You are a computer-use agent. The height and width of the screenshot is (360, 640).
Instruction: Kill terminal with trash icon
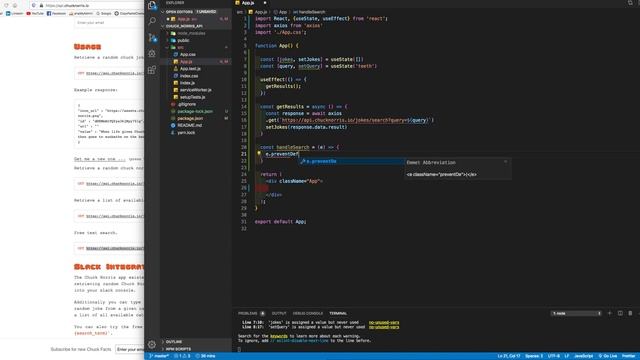point(630,313)
